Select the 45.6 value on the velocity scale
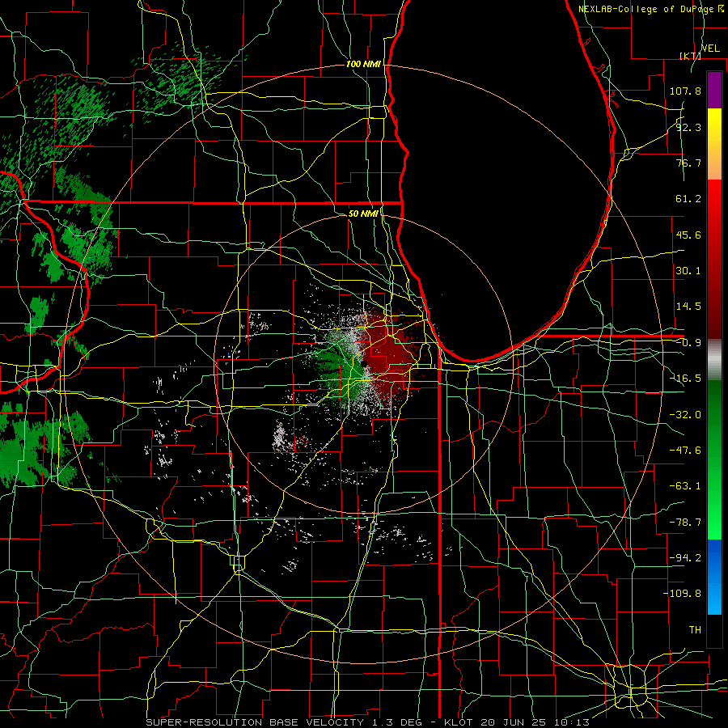The height and width of the screenshot is (728, 728). pyautogui.click(x=688, y=235)
